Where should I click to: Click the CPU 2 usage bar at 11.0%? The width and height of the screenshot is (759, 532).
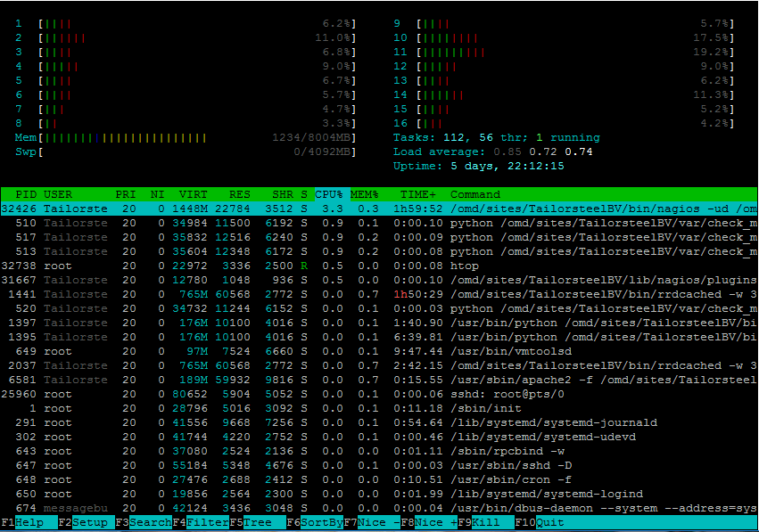(186, 37)
